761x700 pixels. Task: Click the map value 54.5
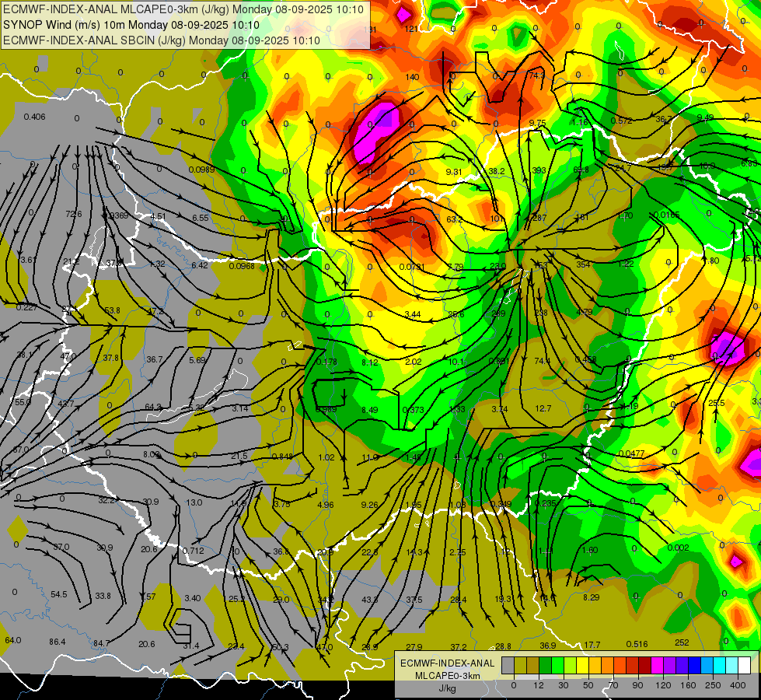tap(59, 594)
